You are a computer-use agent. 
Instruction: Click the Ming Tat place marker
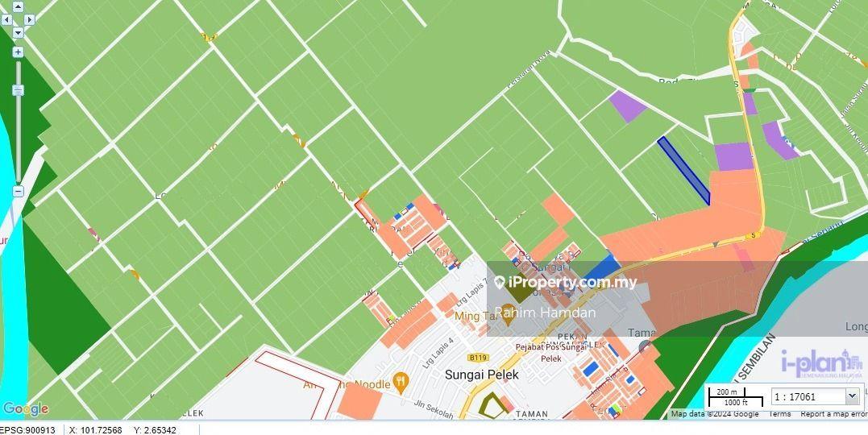[x=509, y=313]
